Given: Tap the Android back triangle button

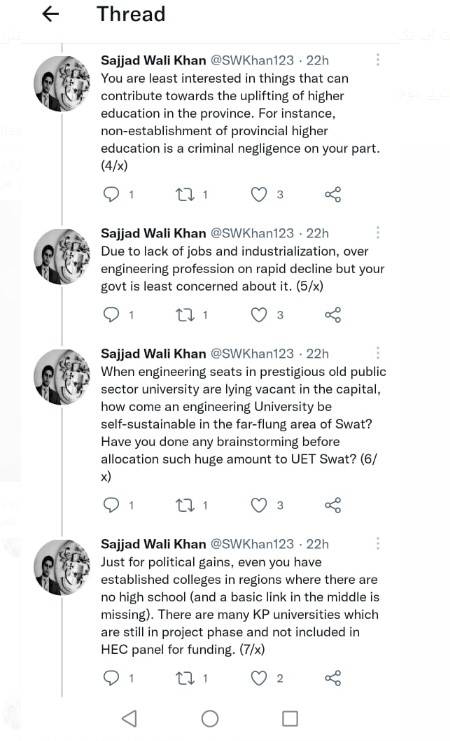Looking at the screenshot, I should pyautogui.click(x=130, y=718).
